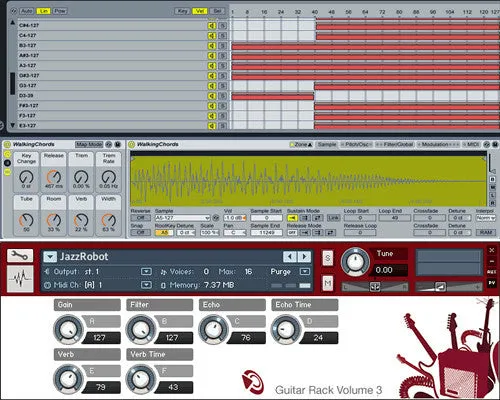Click the Vel button
This screenshot has width=500, height=400.
(x=199, y=11)
